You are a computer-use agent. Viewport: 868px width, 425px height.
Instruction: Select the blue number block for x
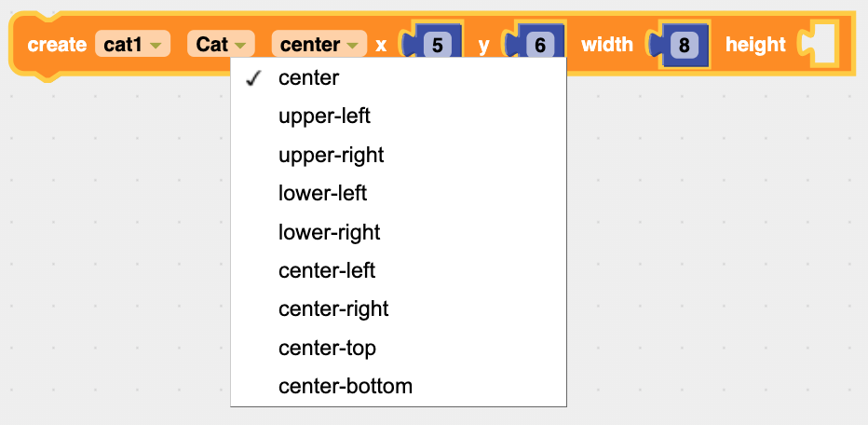pyautogui.click(x=433, y=45)
